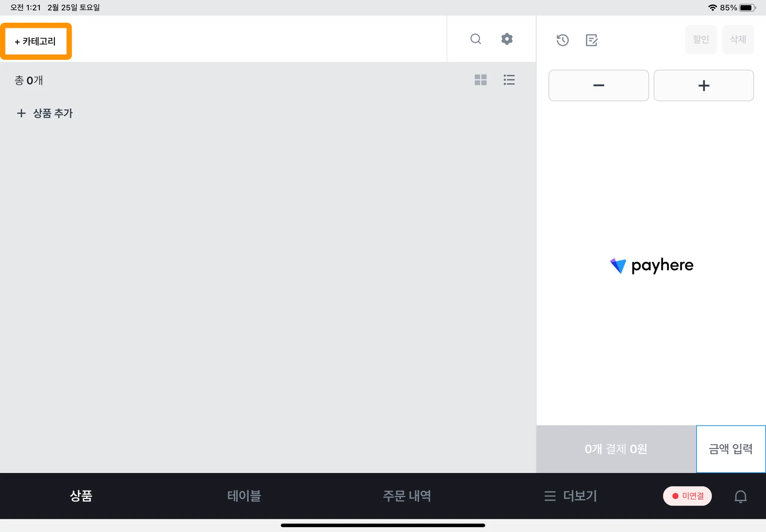Switch to grid view layout
The width and height of the screenshot is (766, 532).
(x=480, y=80)
